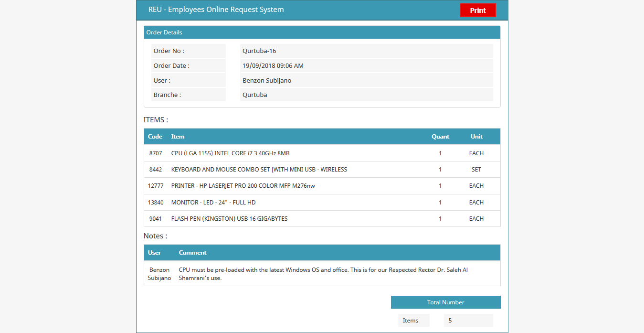The width and height of the screenshot is (644, 333).
Task: Click the "Branche :" label
Action: point(167,95)
